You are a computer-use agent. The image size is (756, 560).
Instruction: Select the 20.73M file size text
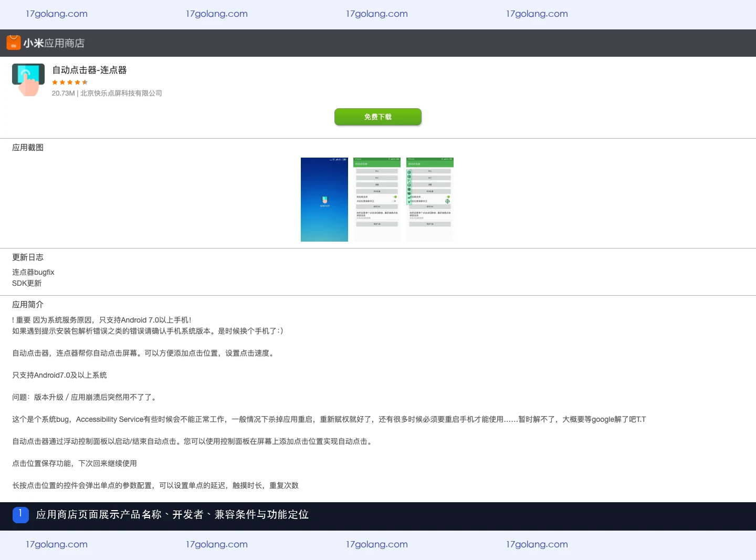click(x=64, y=93)
